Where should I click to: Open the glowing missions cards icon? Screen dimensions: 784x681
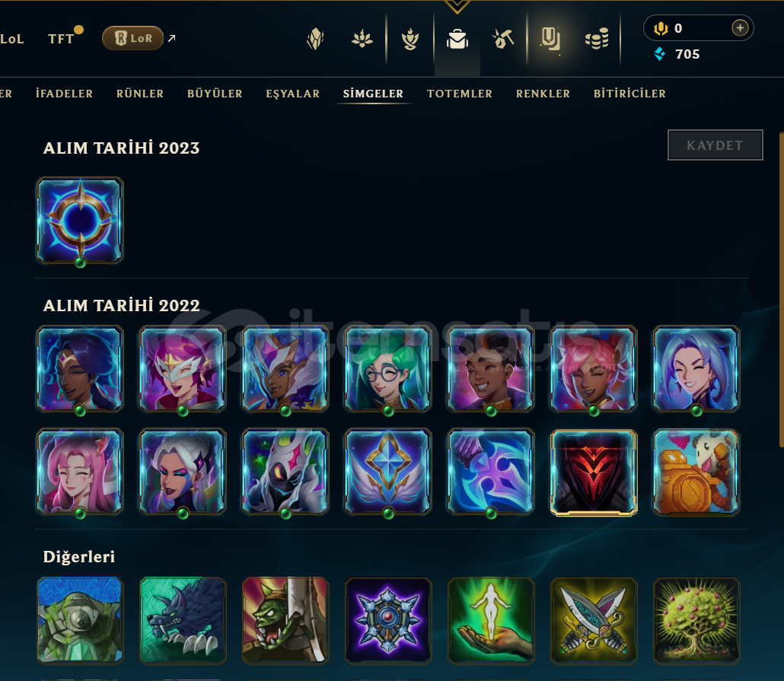pyautogui.click(x=550, y=39)
